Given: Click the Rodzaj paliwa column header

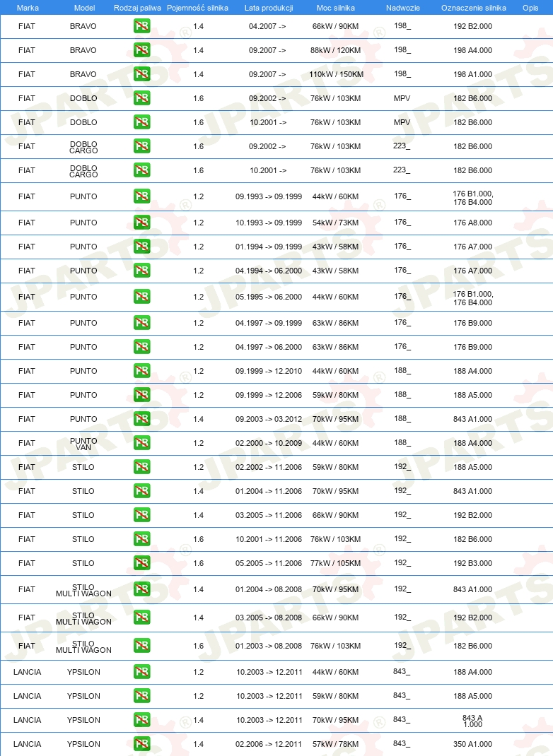Looking at the screenshot, I should coord(137,8).
